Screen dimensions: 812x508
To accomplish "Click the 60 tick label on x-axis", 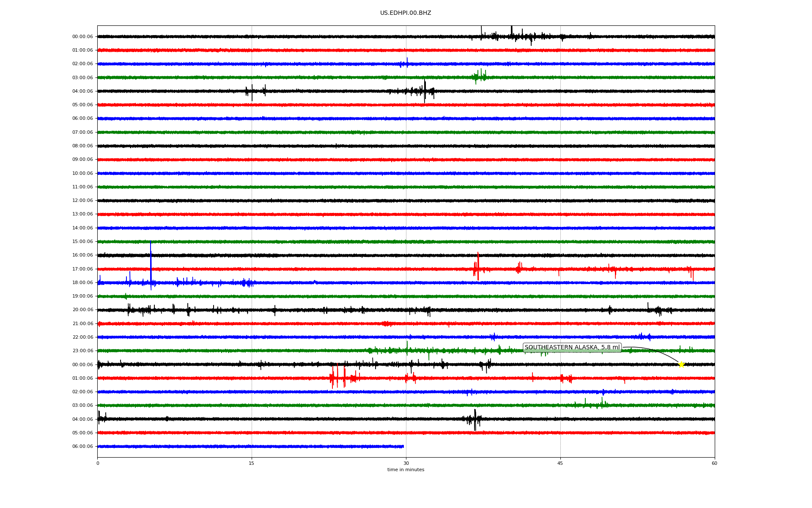I will click(714, 464).
